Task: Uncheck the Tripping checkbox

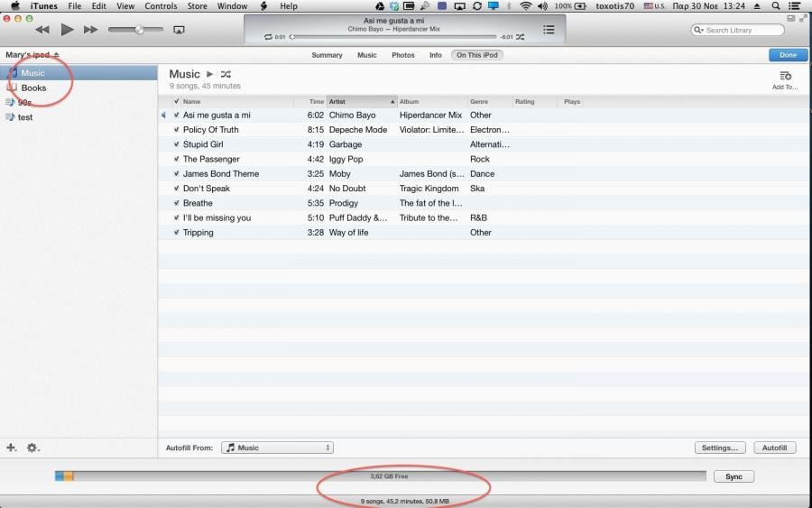Action: point(177,232)
